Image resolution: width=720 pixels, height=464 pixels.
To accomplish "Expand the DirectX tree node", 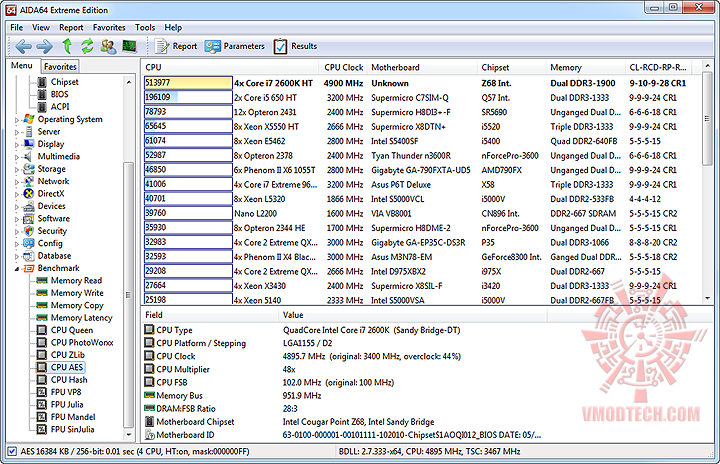I will (17, 194).
